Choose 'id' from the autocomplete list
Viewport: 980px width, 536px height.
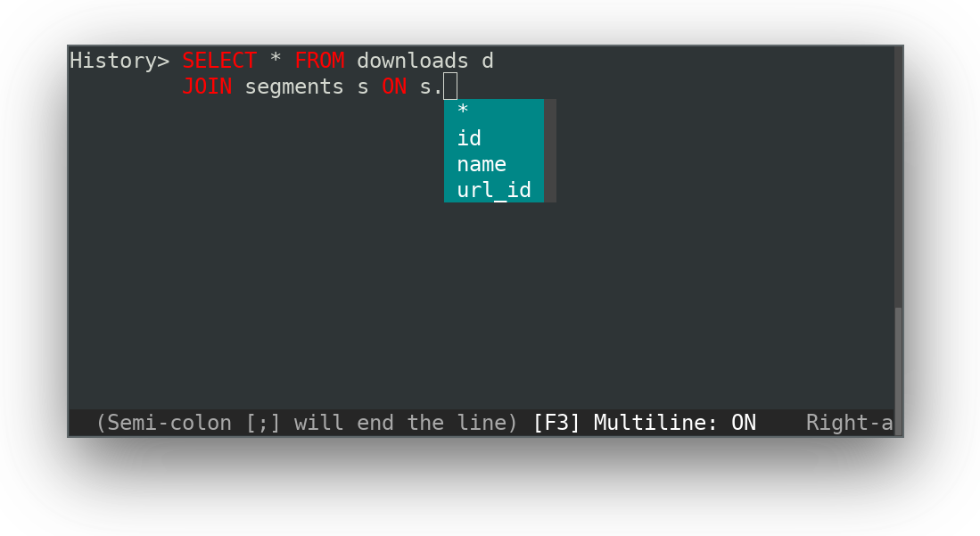coord(494,137)
